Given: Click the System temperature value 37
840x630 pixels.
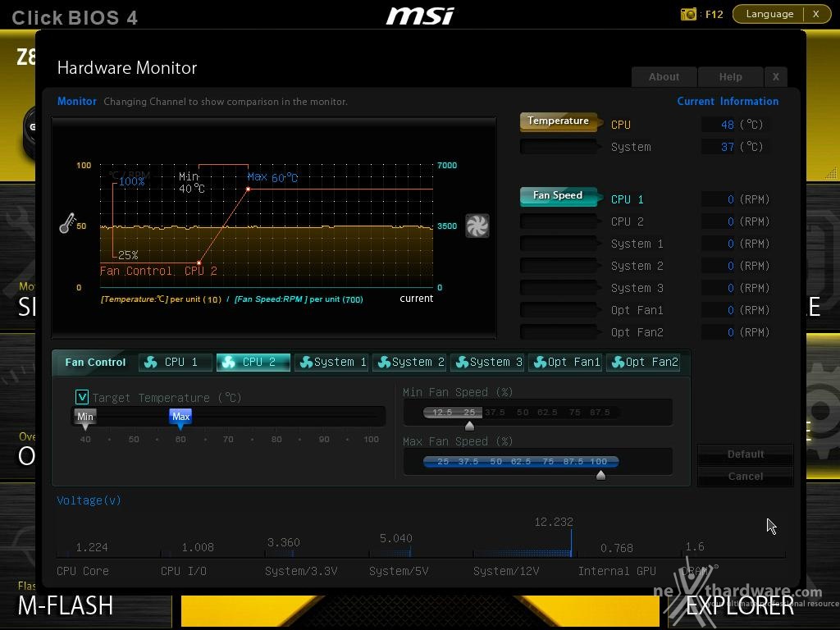Looking at the screenshot, I should [727, 147].
